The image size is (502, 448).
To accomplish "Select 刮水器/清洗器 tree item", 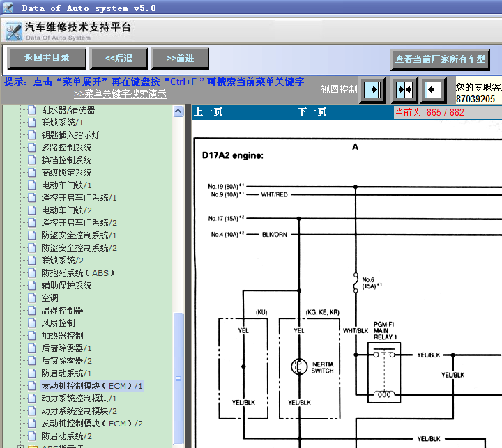I will point(68,110).
